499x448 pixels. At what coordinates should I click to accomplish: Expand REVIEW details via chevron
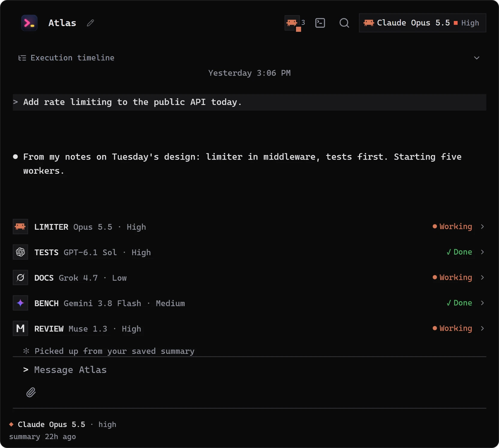click(482, 329)
